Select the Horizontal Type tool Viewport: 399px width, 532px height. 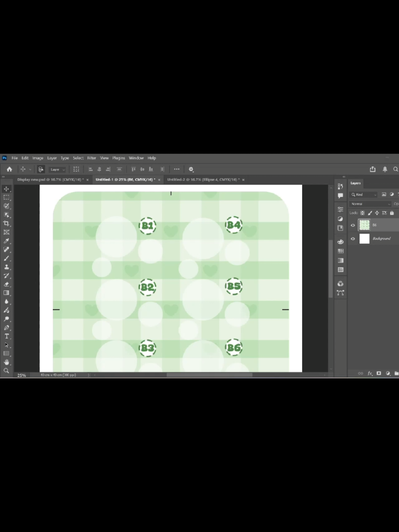6,336
